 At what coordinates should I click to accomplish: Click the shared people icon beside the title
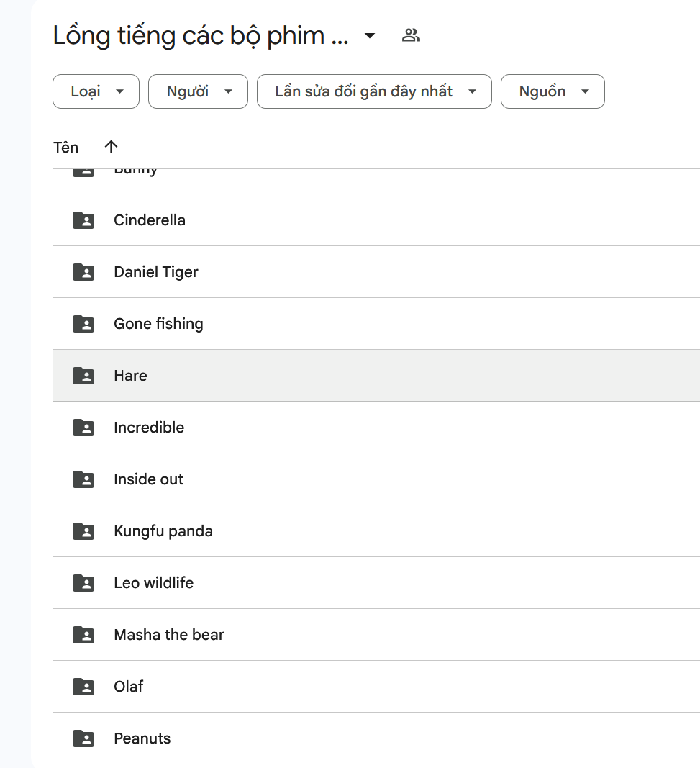[411, 35]
